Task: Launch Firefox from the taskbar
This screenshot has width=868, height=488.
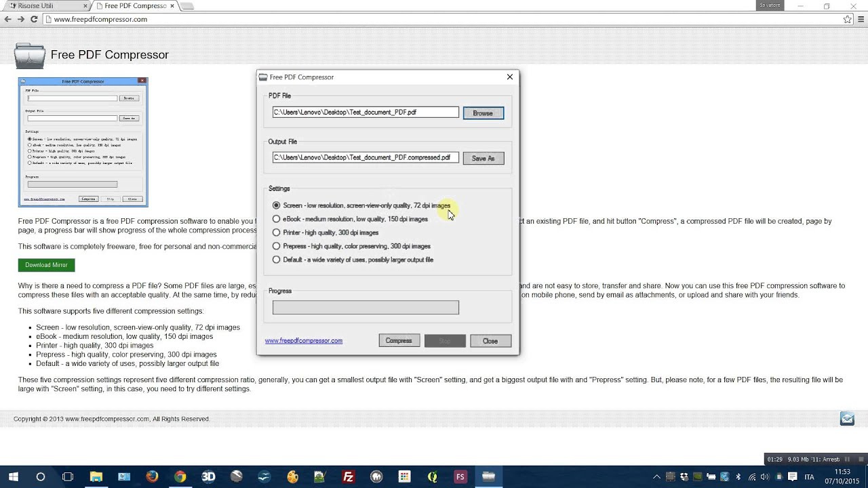Action: click(x=152, y=476)
